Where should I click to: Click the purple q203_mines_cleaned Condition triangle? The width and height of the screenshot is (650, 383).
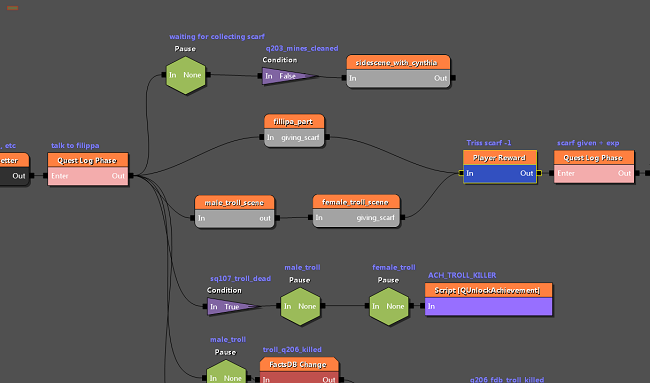[x=289, y=76]
